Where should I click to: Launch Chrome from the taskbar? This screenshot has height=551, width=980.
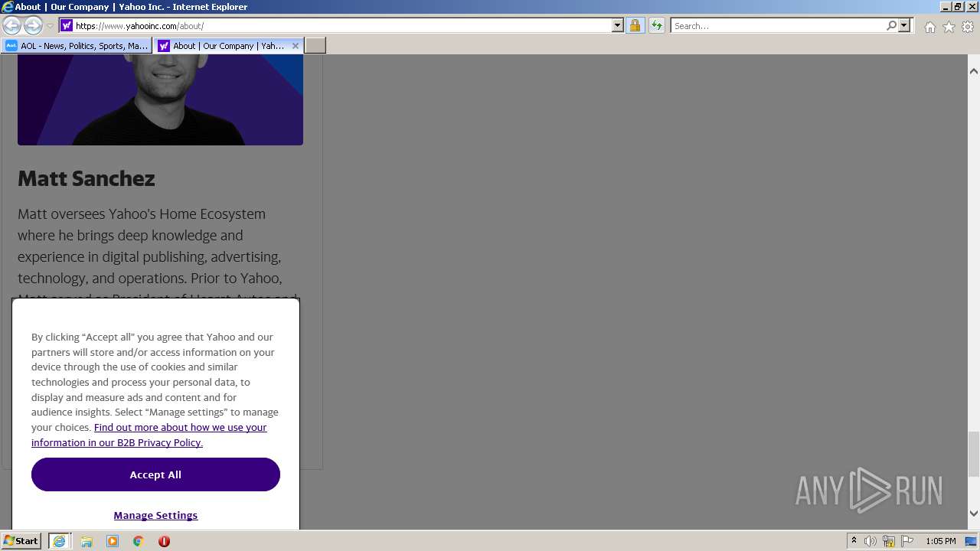[139, 541]
